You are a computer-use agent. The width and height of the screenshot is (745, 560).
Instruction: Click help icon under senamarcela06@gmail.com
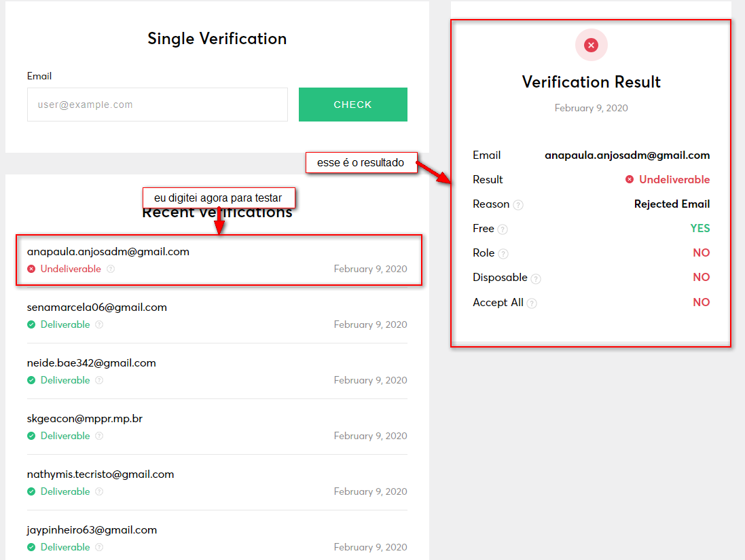(x=99, y=324)
